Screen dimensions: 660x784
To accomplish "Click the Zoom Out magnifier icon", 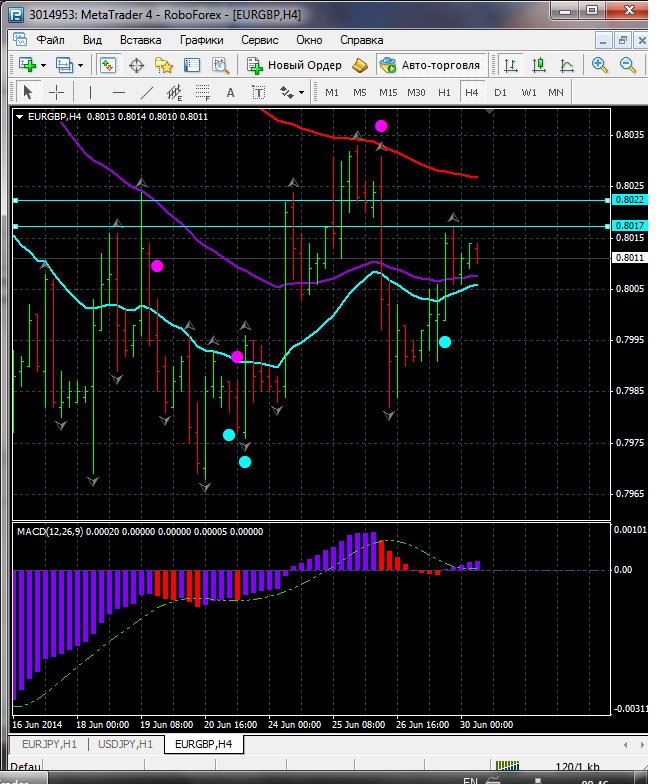I will tap(628, 65).
